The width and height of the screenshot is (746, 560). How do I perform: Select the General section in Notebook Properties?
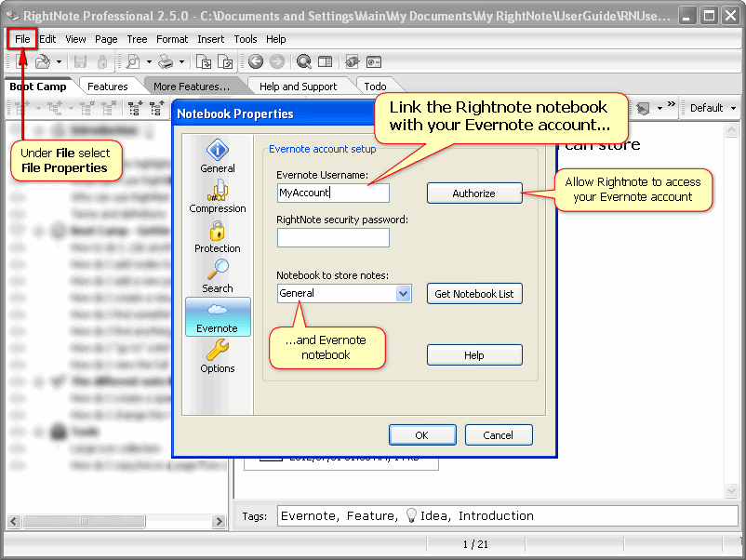[x=218, y=156]
